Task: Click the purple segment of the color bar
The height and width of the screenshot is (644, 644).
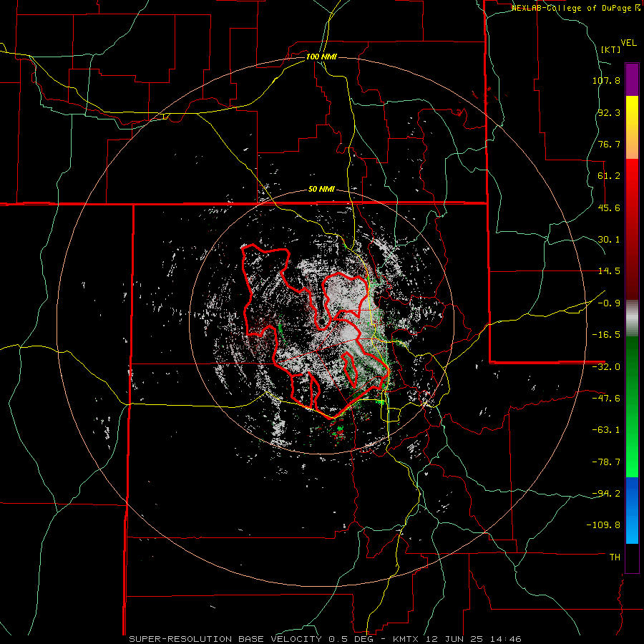Action: coord(632,79)
